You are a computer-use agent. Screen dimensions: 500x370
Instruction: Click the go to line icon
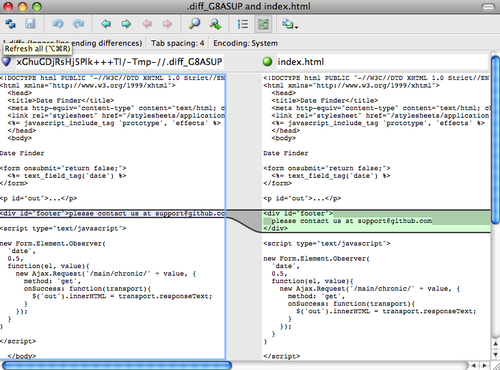(215, 24)
